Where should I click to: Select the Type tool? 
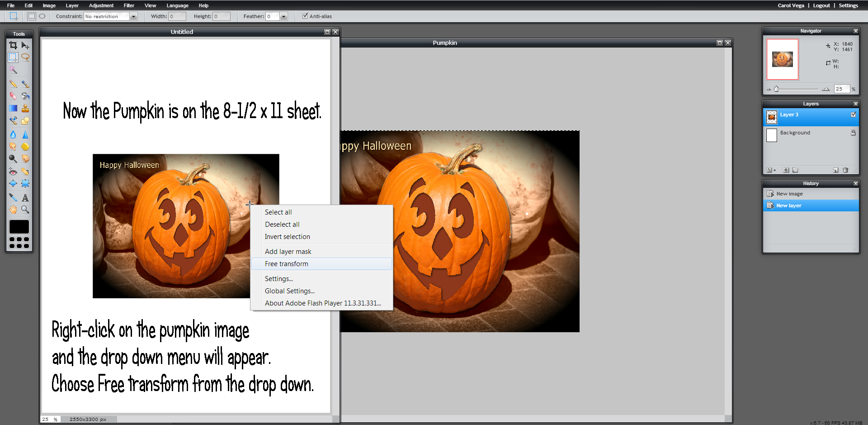point(25,197)
